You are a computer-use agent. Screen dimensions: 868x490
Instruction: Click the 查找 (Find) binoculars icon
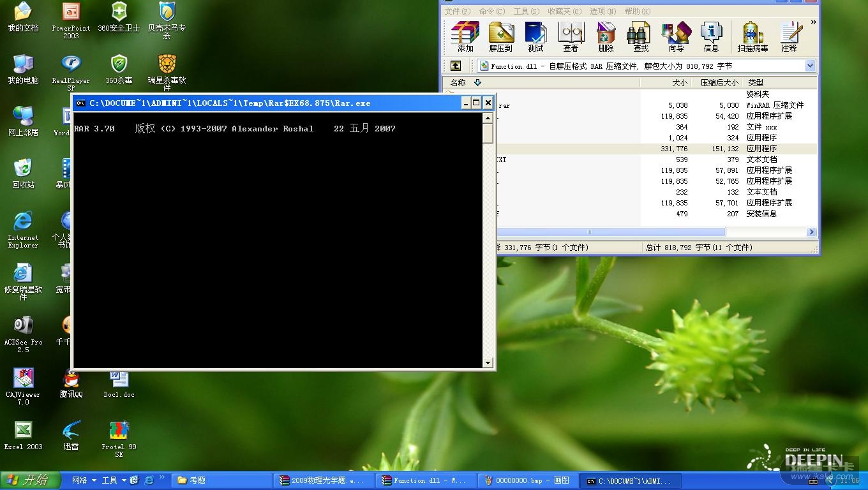tap(641, 36)
